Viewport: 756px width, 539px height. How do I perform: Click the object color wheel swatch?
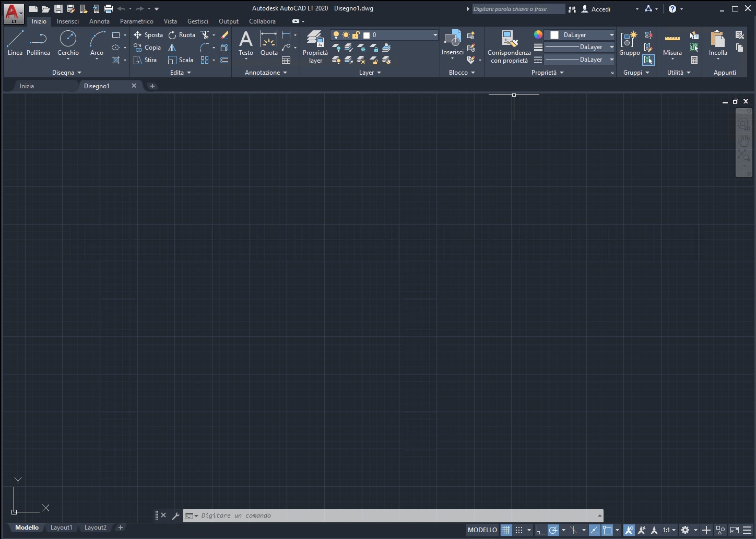point(538,35)
